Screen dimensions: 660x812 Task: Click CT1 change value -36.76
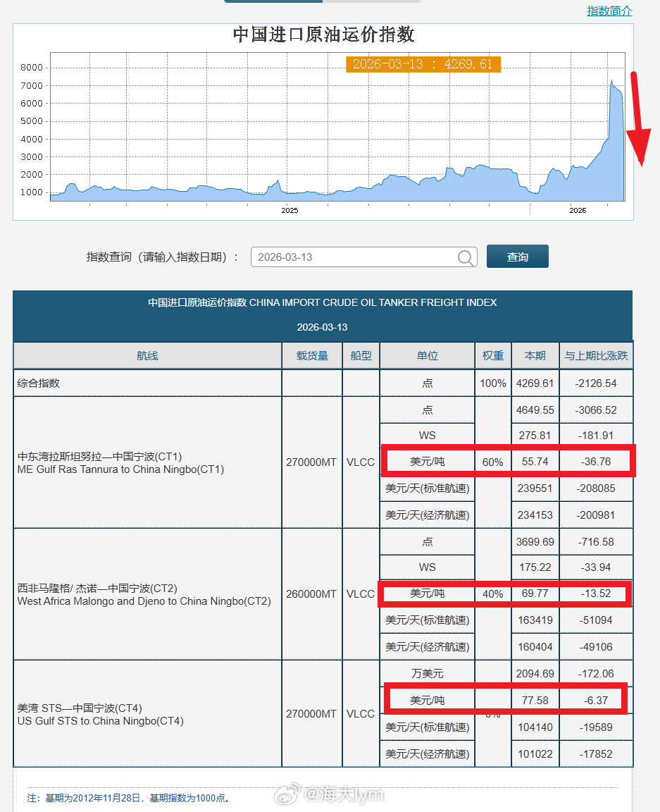[596, 462]
